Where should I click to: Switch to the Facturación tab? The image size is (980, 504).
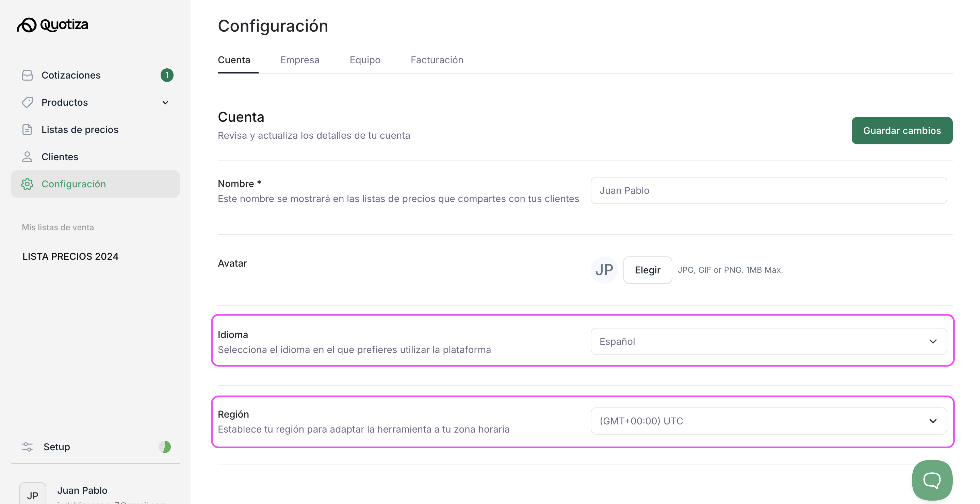(x=437, y=60)
